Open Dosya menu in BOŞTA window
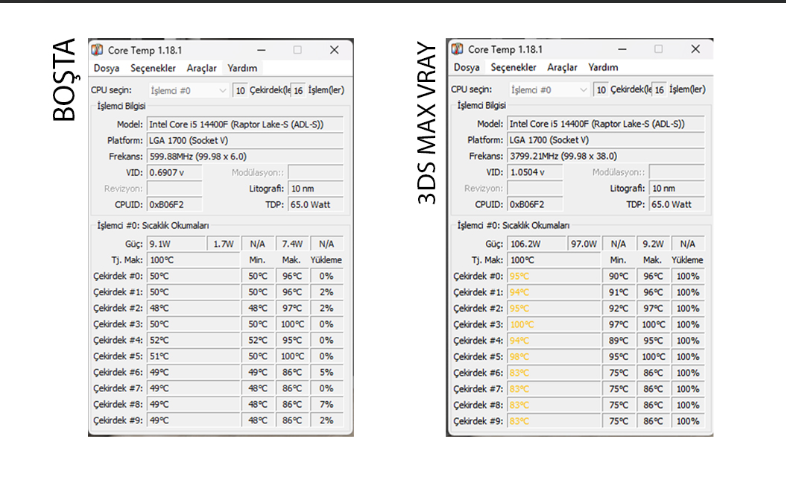 106,68
